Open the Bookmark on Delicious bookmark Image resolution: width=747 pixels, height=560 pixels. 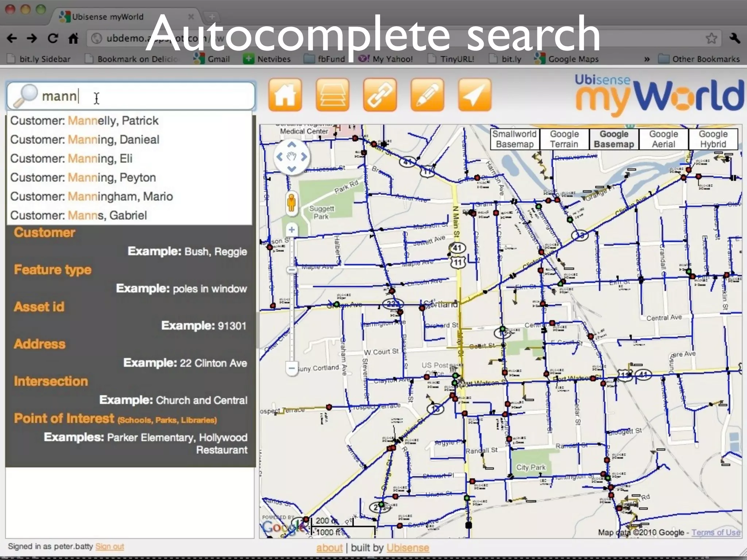point(132,59)
